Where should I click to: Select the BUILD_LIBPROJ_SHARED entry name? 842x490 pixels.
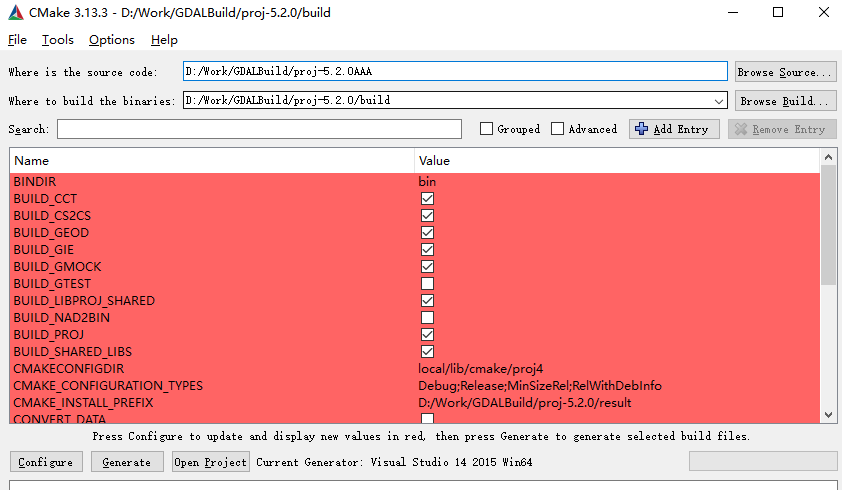coord(84,301)
